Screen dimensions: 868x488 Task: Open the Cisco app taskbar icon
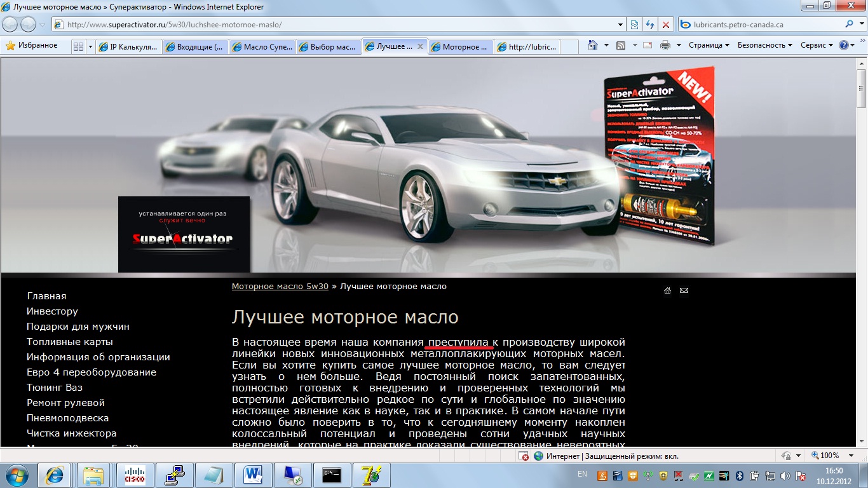pyautogui.click(x=135, y=475)
